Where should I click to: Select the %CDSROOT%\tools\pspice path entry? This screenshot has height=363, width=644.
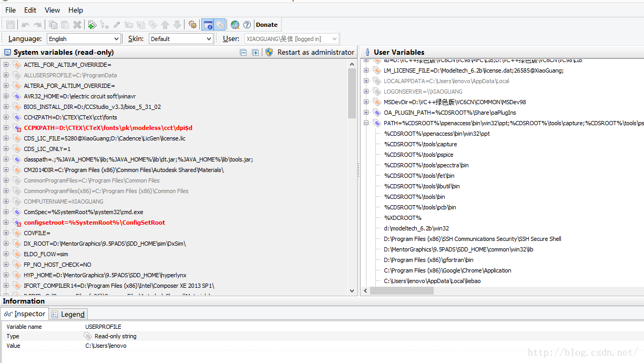pyautogui.click(x=418, y=155)
